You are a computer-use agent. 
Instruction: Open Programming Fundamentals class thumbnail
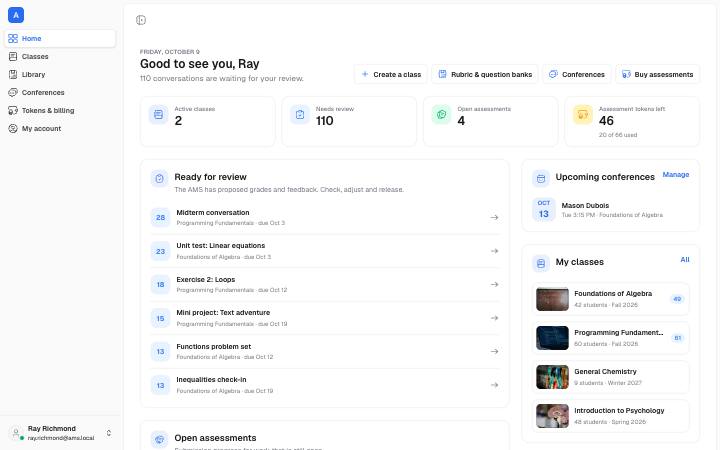(552, 338)
